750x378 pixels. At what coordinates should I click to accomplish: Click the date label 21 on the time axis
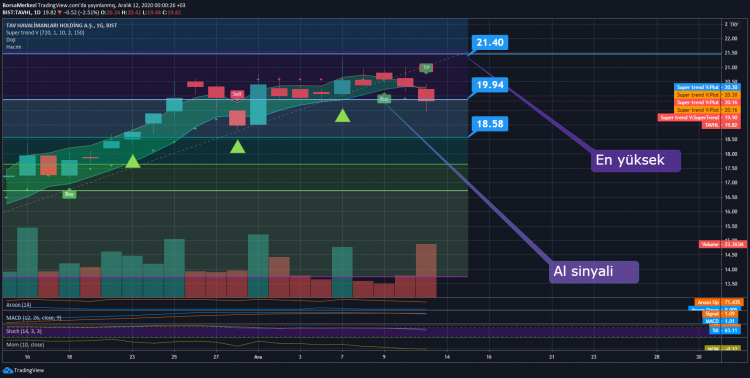coord(551,357)
